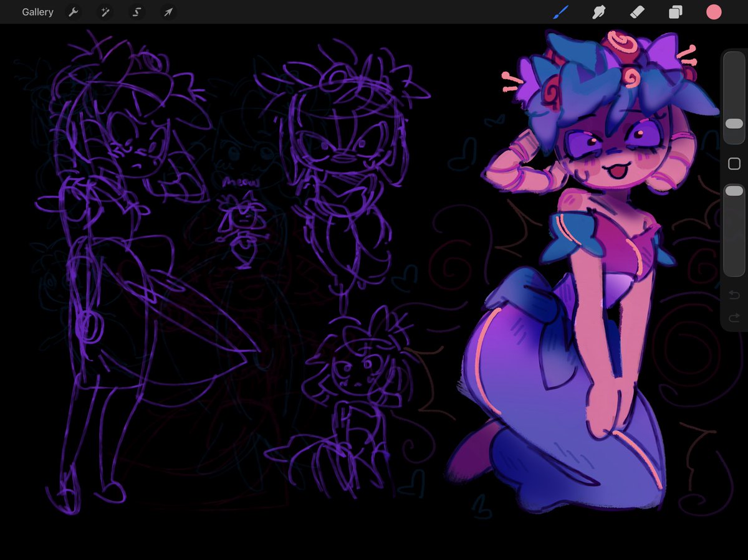
Task: Click the brush size slider handle
Action: tap(734, 124)
